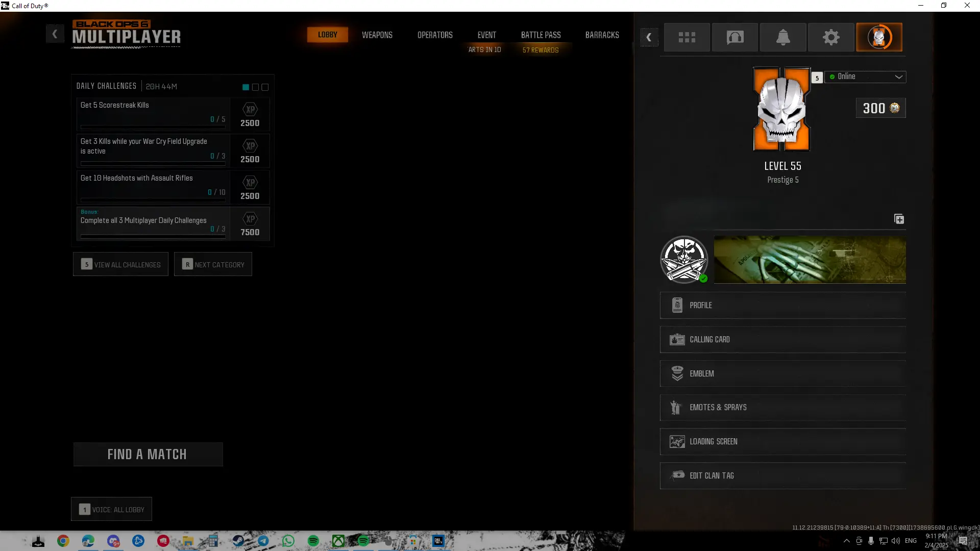Select the third challenge category page indicator
Image resolution: width=980 pixels, height=551 pixels.
(265, 87)
